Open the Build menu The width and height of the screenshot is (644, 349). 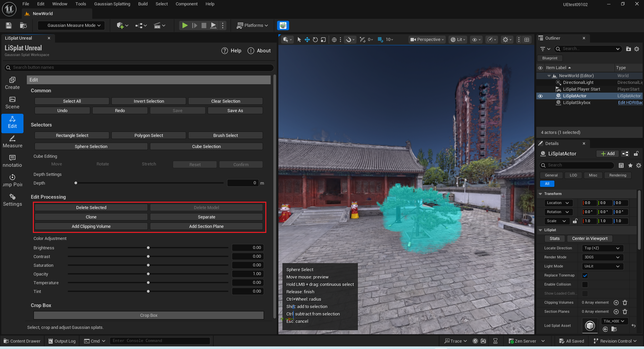point(143,4)
